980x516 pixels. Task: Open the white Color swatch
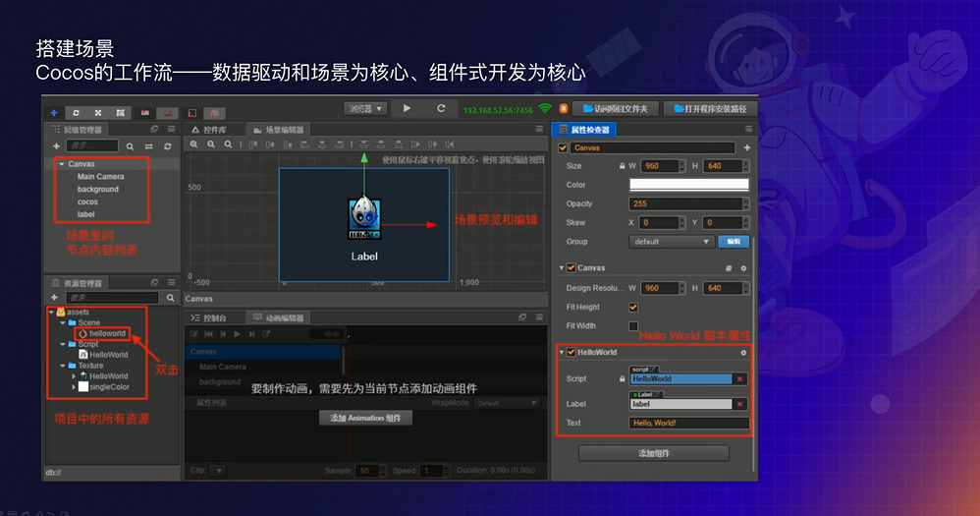pos(688,185)
